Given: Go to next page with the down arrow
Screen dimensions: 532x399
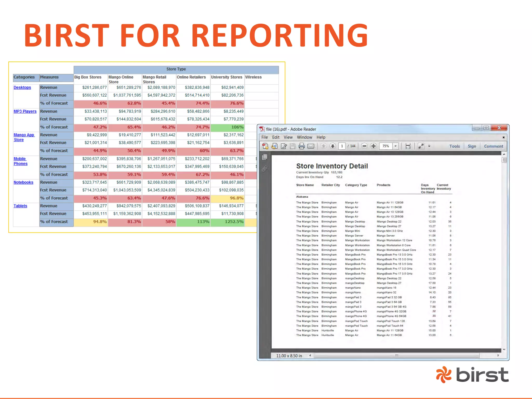Looking at the screenshot, I should (x=332, y=146).
